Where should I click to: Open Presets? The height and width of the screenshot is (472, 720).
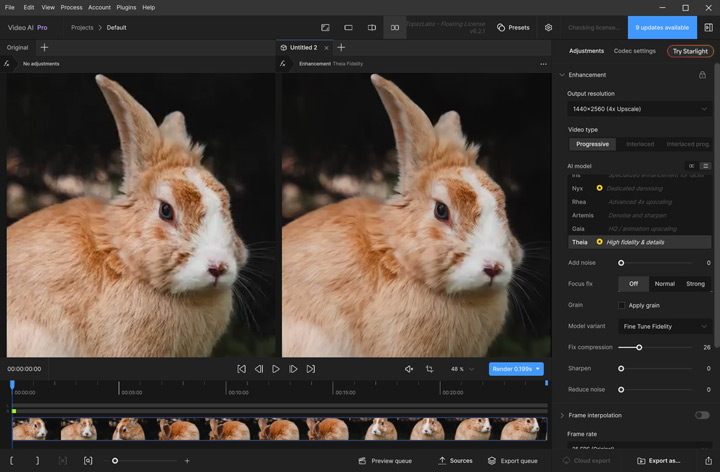coord(513,28)
